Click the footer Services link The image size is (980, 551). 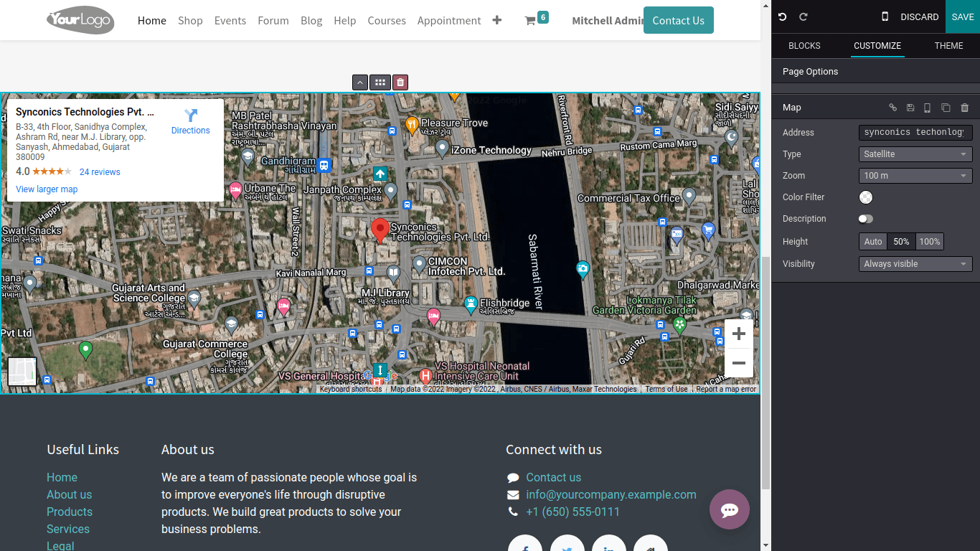[x=68, y=529]
